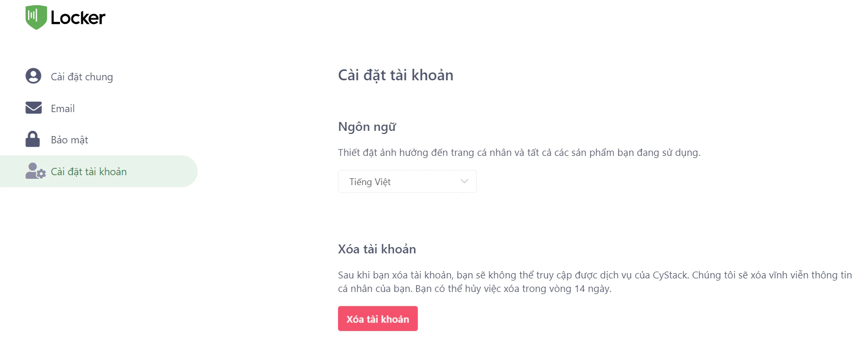Click the Cài đặt tài khoản page heading
Viewport: 868px width, 342px height.
(x=395, y=75)
